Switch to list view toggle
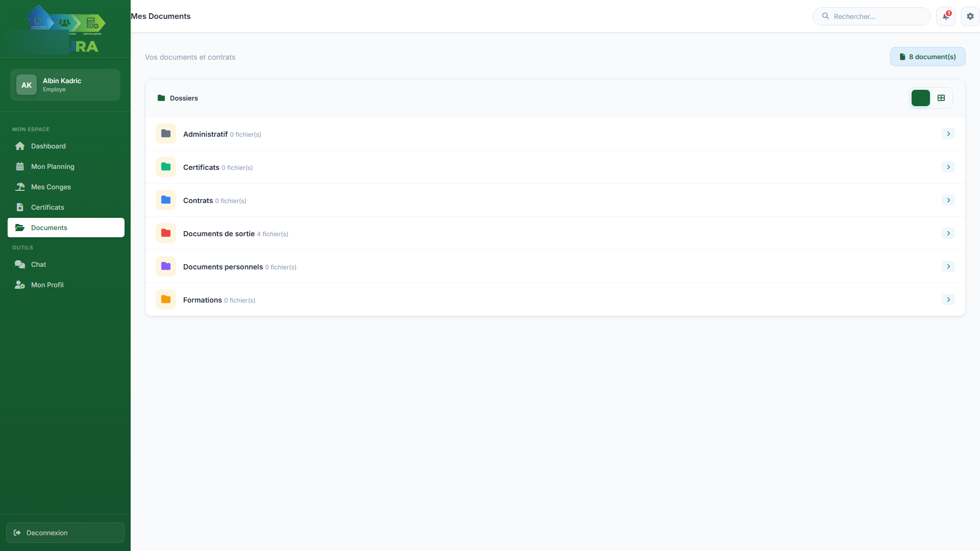This screenshot has height=551, width=980. [920, 98]
